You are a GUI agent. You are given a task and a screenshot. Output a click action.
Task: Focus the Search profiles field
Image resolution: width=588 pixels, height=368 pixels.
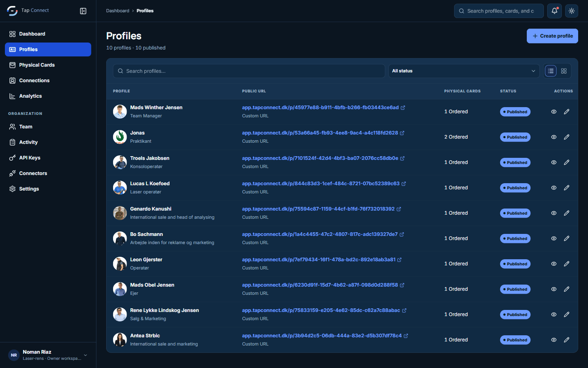[x=249, y=71]
